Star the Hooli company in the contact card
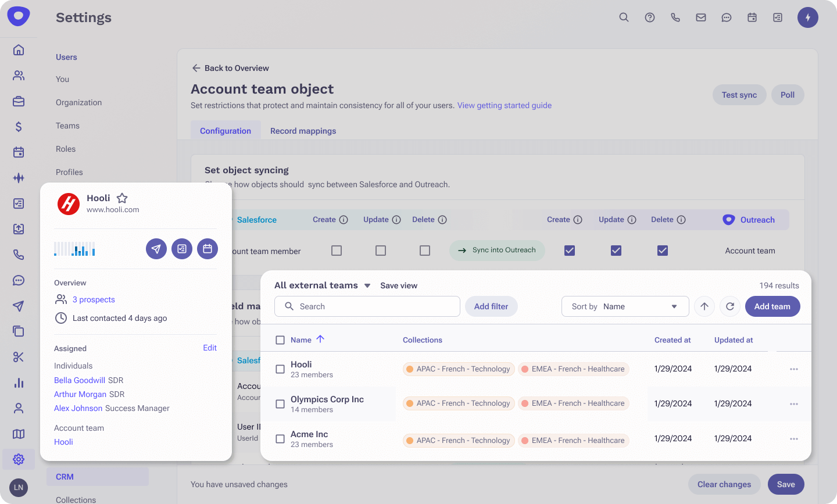Image resolution: width=837 pixels, height=504 pixels. coord(122,198)
